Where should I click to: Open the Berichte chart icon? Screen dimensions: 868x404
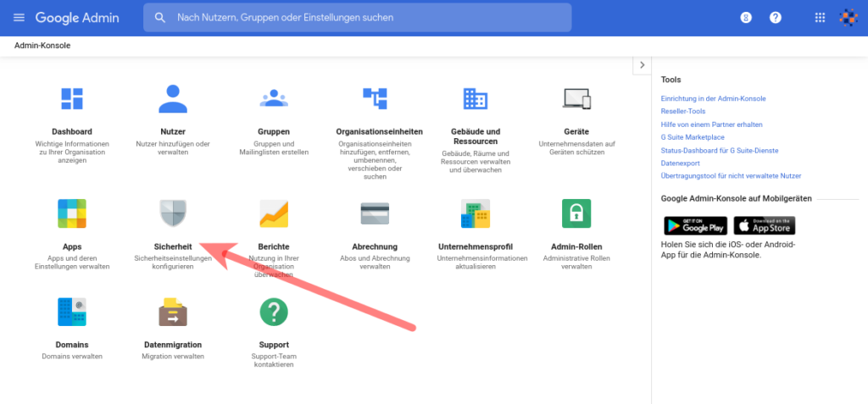point(274,213)
